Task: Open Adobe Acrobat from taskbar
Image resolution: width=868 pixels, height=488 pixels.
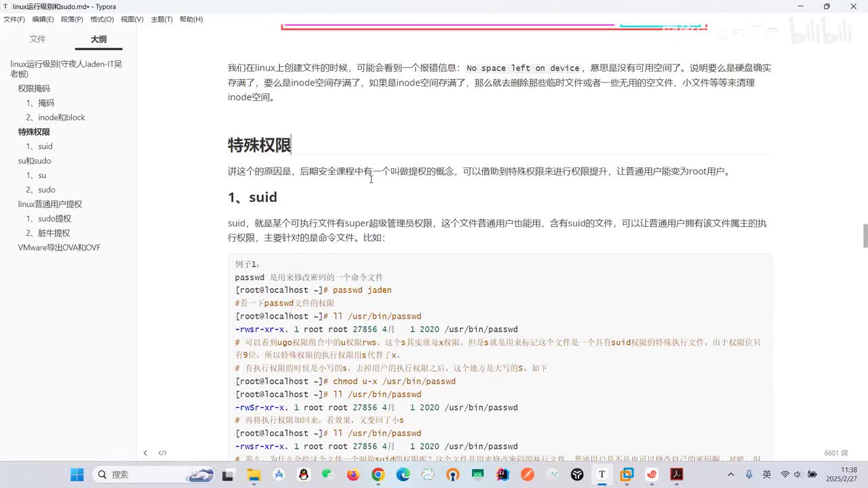Action: (x=677, y=474)
